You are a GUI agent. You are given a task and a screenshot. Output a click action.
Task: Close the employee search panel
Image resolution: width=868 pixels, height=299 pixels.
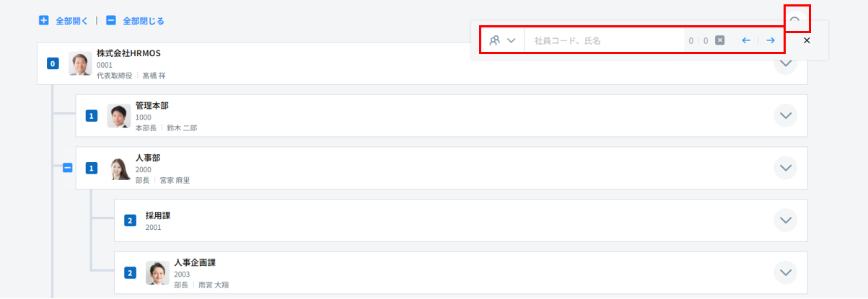pos(807,41)
